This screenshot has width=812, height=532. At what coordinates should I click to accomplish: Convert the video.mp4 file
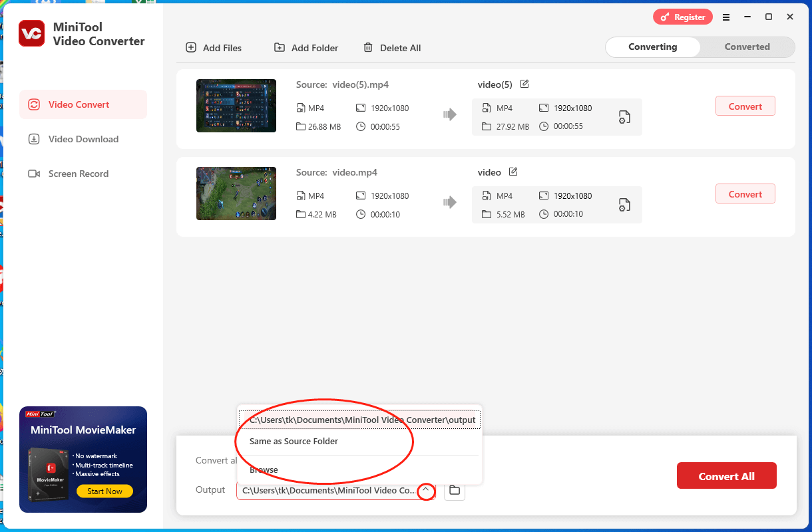(x=745, y=194)
